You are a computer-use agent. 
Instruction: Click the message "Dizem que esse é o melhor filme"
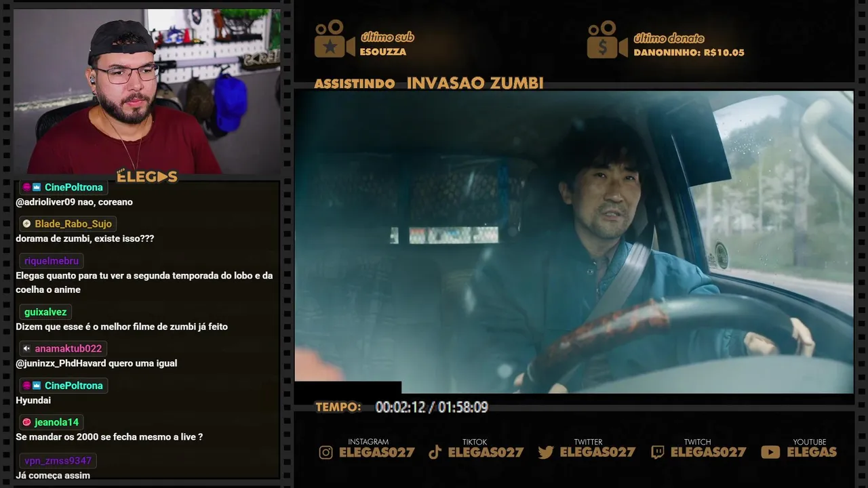pyautogui.click(x=121, y=327)
